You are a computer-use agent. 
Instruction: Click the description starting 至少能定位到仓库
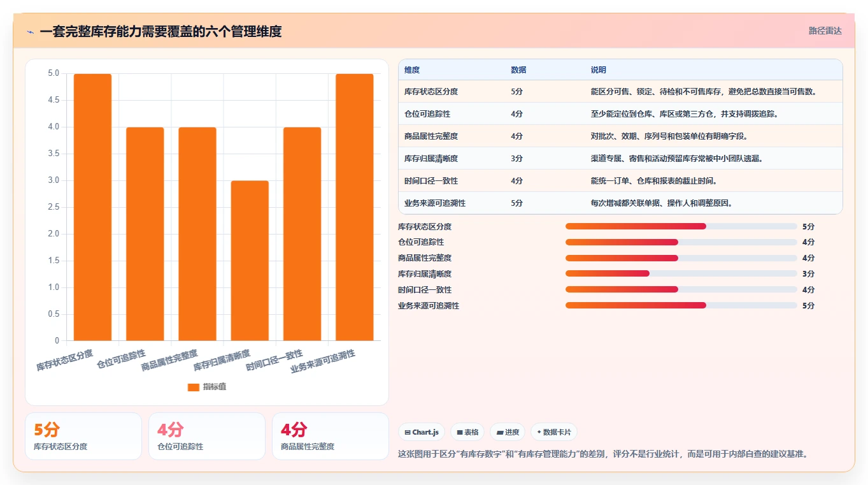pyautogui.click(x=685, y=114)
